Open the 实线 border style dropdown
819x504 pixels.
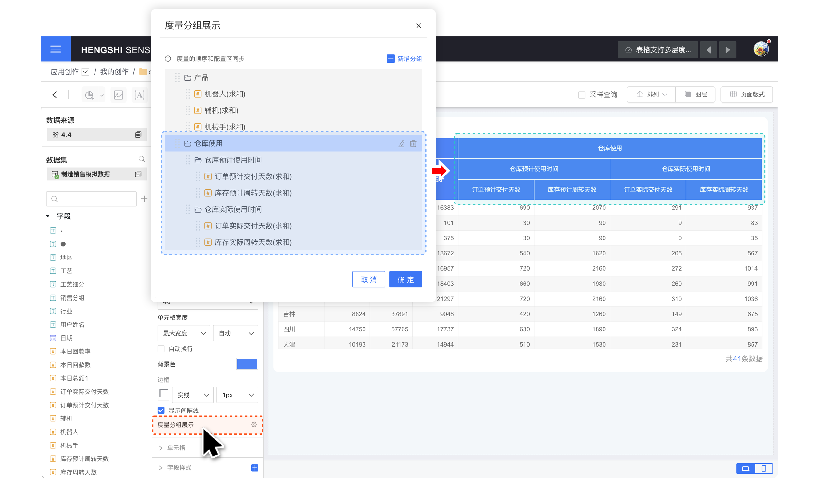tap(193, 395)
